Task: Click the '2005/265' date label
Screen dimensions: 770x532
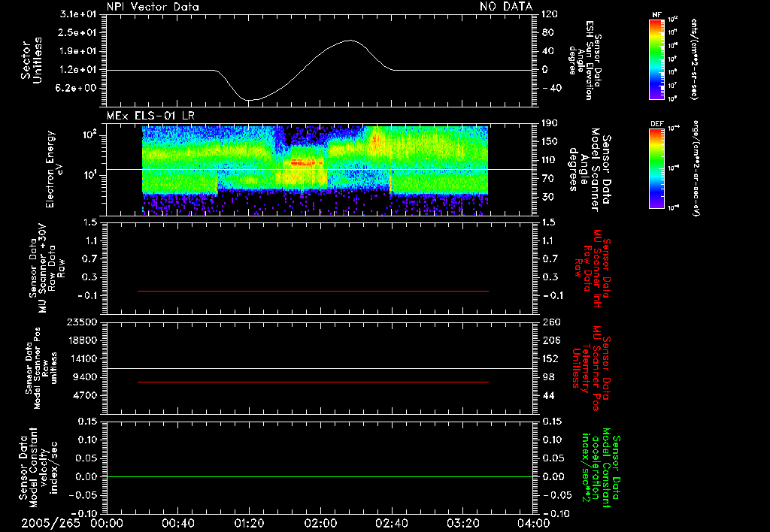Action: tap(50, 523)
